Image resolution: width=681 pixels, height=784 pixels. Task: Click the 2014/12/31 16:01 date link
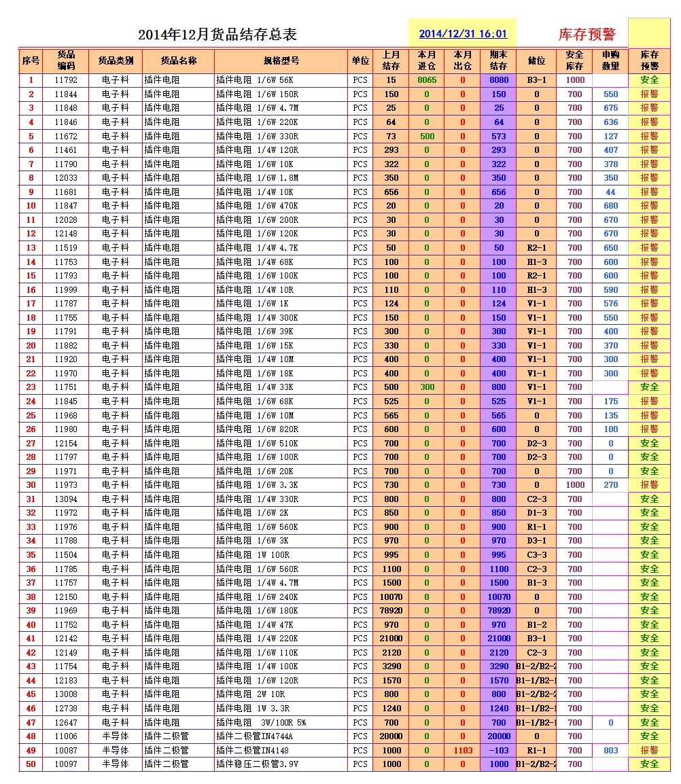tap(463, 34)
